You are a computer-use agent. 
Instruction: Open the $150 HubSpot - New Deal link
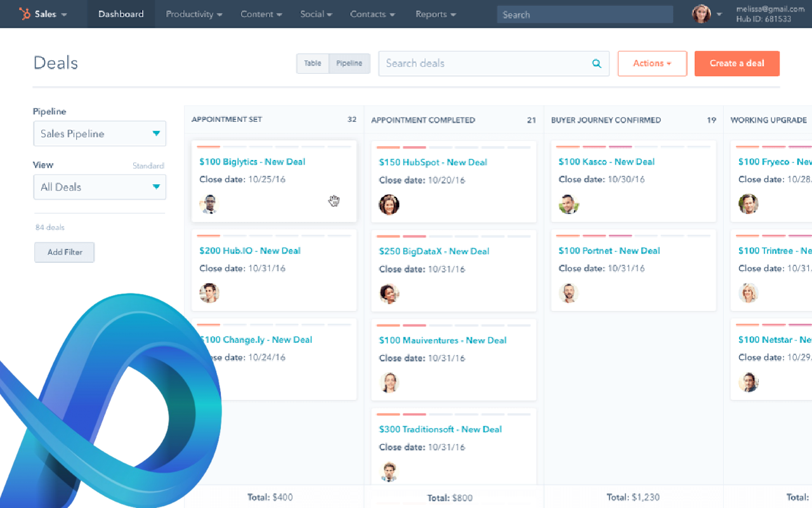click(x=433, y=162)
